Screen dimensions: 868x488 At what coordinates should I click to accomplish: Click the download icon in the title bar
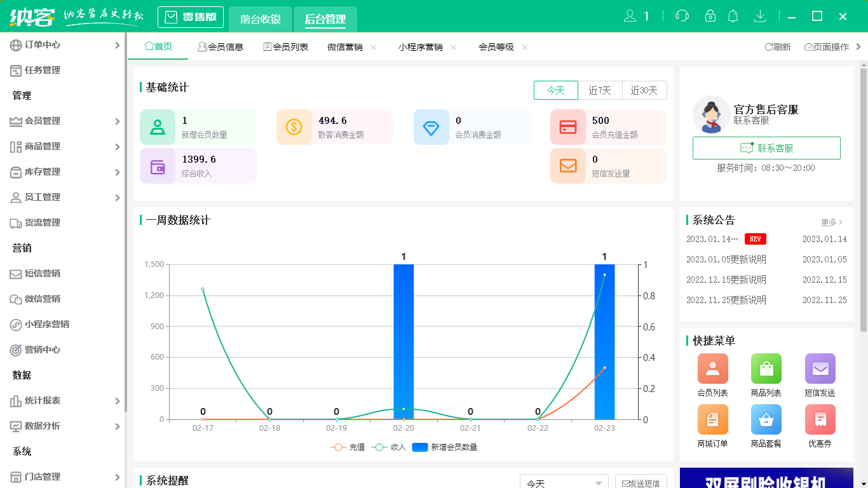pyautogui.click(x=760, y=15)
